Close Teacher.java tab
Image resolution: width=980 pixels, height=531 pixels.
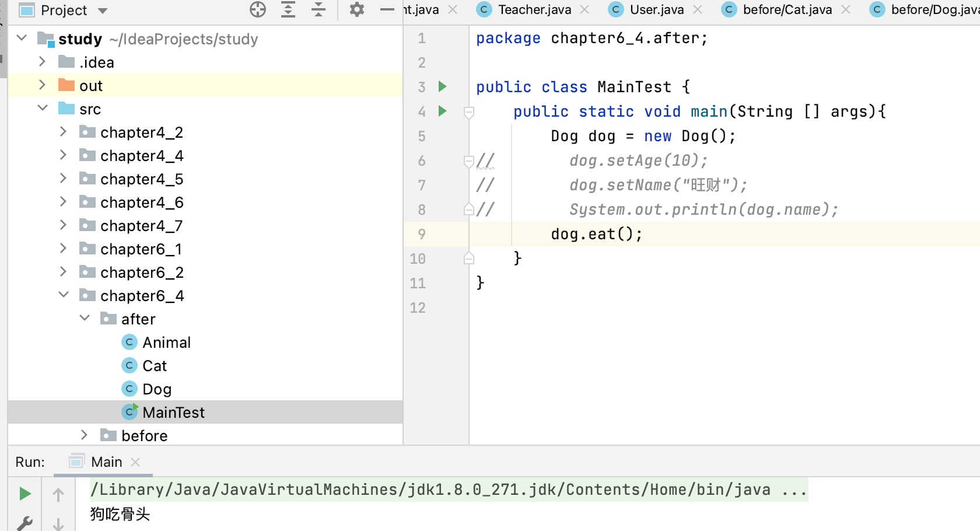[584, 10]
